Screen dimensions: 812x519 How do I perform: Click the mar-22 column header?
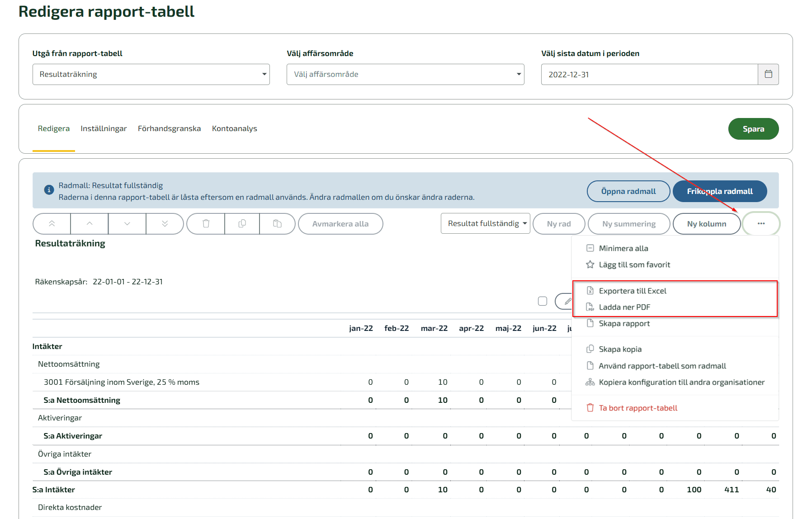click(434, 328)
